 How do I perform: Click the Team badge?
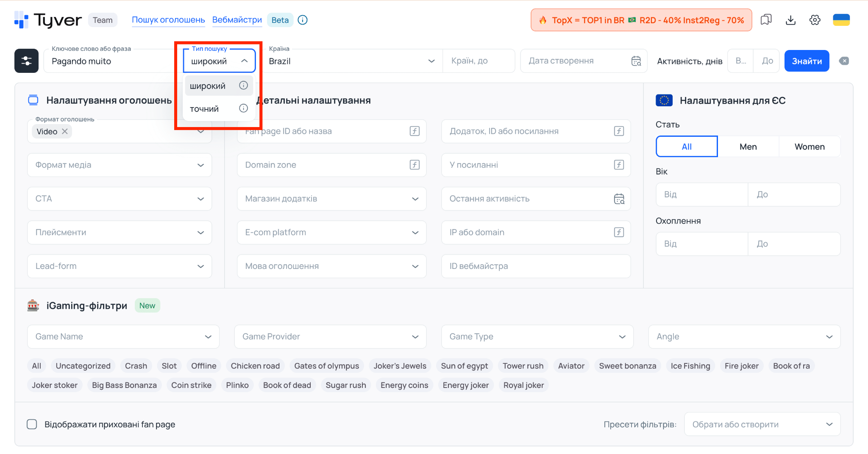pyautogui.click(x=103, y=20)
